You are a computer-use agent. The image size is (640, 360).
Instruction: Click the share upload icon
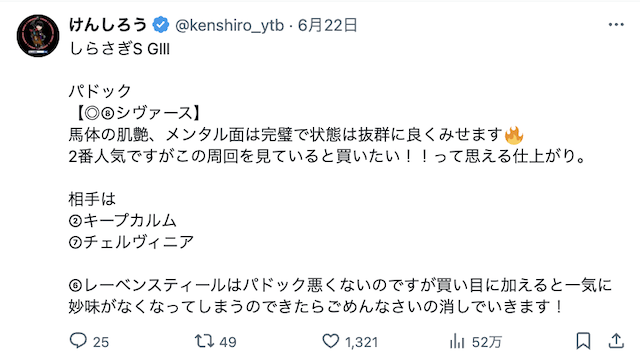(616, 341)
